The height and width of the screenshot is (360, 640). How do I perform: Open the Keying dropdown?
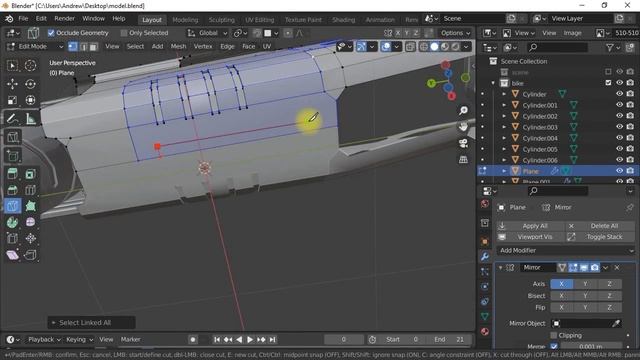coord(79,340)
